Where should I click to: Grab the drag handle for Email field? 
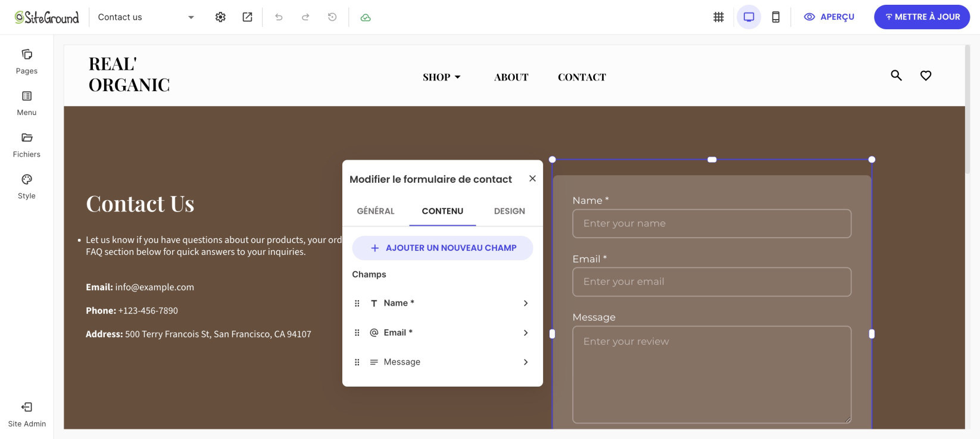357,333
